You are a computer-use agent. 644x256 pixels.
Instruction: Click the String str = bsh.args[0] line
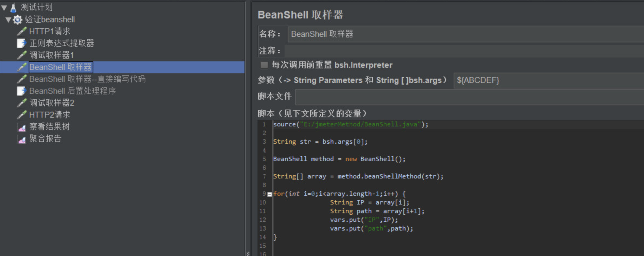(x=320, y=142)
